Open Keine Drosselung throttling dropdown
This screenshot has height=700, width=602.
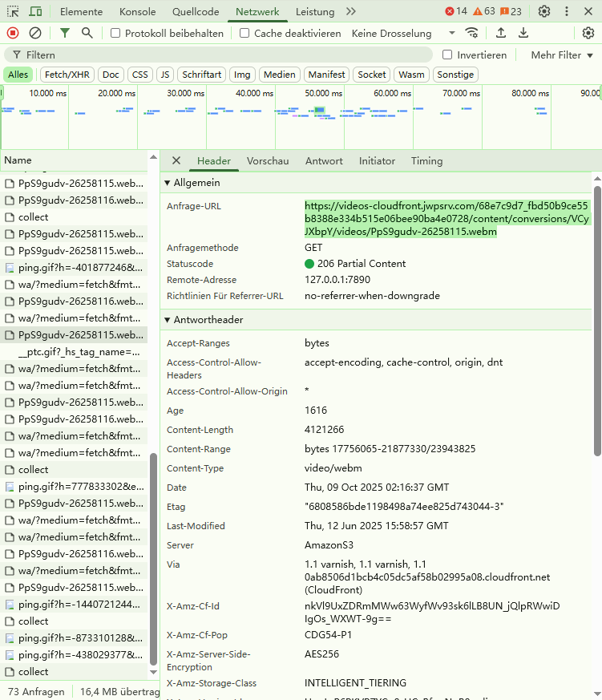tap(402, 33)
